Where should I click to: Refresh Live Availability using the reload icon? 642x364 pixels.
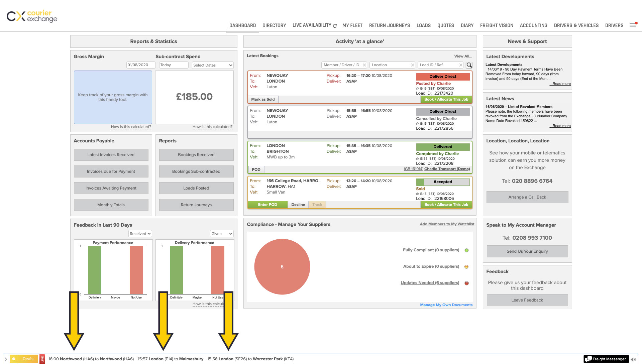click(x=335, y=26)
